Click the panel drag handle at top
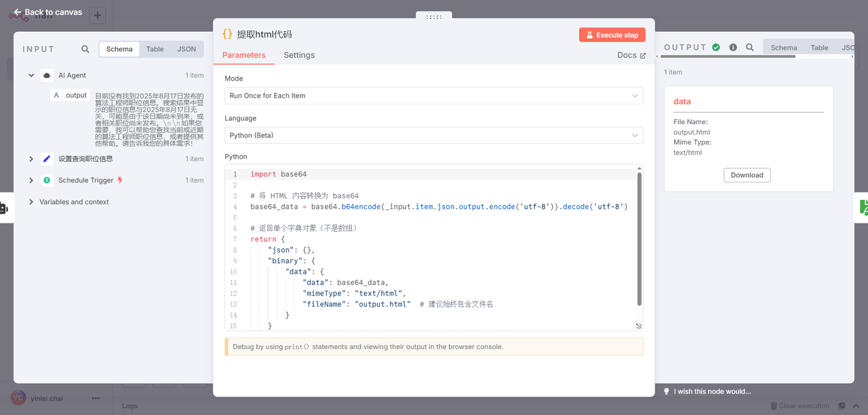Screen dimensions: 868x415 434,17
